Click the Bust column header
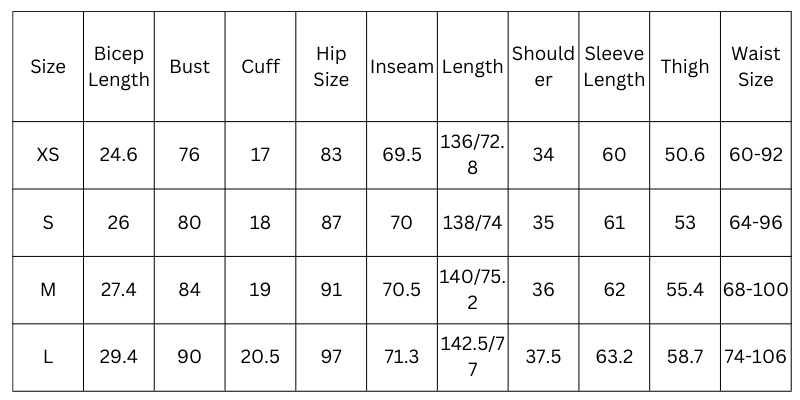This screenshot has height=400, width=800. (189, 67)
